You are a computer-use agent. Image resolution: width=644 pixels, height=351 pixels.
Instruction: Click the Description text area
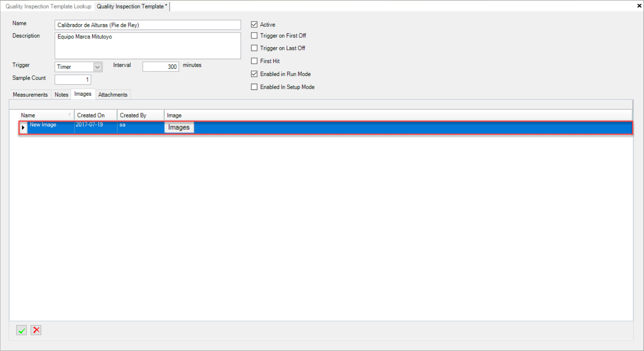(x=148, y=46)
